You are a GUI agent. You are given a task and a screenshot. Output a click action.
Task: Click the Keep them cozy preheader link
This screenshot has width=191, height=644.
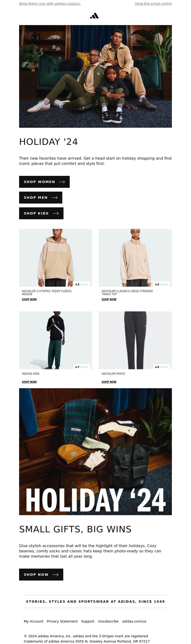pos(50,4)
